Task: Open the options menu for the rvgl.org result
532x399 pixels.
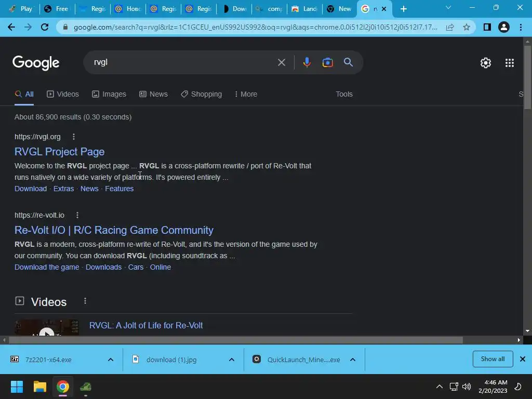Action: pyautogui.click(x=74, y=137)
